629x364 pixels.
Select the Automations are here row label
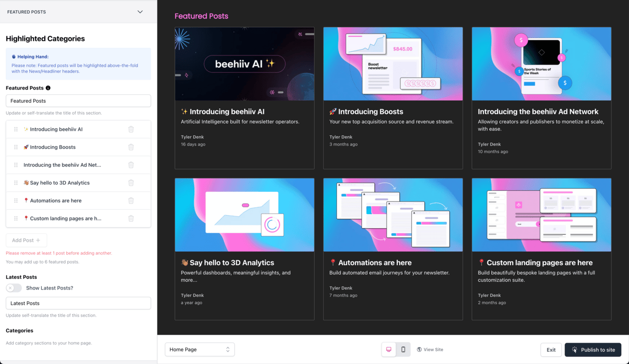[53, 200]
